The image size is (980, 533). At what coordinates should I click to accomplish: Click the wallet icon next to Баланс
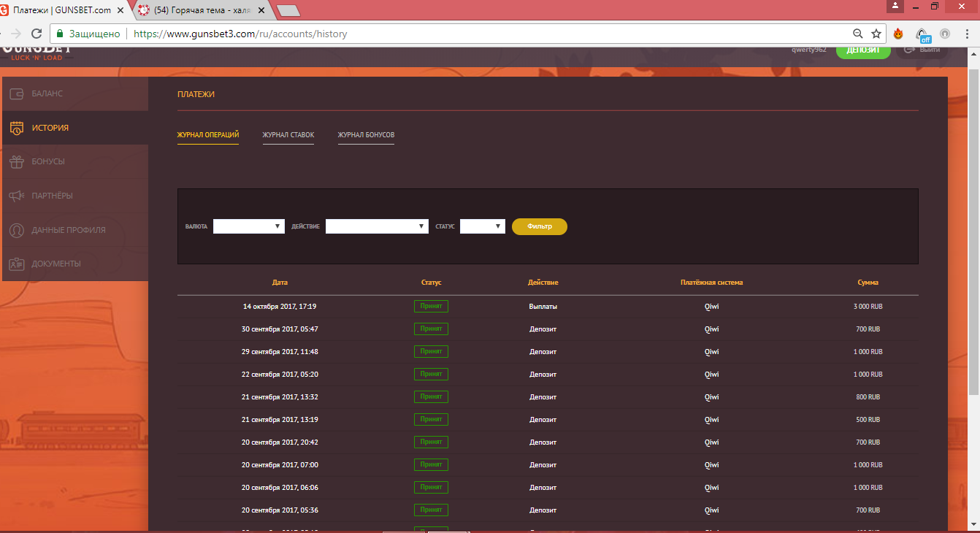point(16,94)
